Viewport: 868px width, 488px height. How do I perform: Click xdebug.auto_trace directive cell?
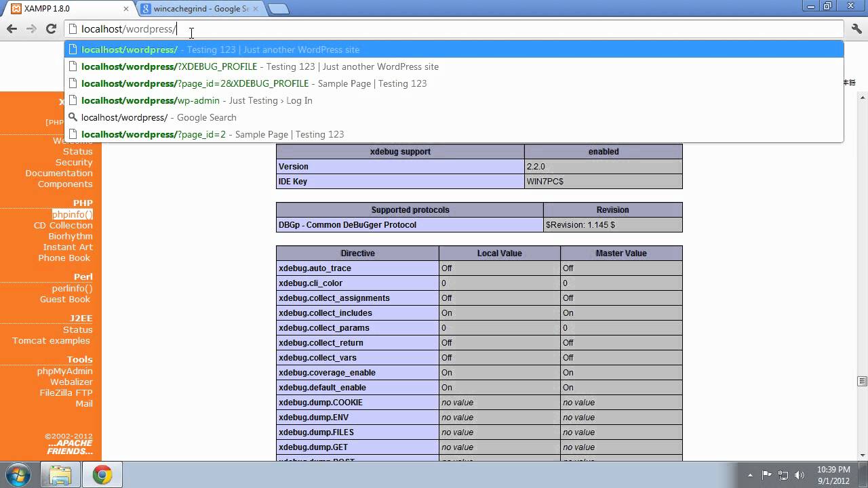tap(357, 268)
